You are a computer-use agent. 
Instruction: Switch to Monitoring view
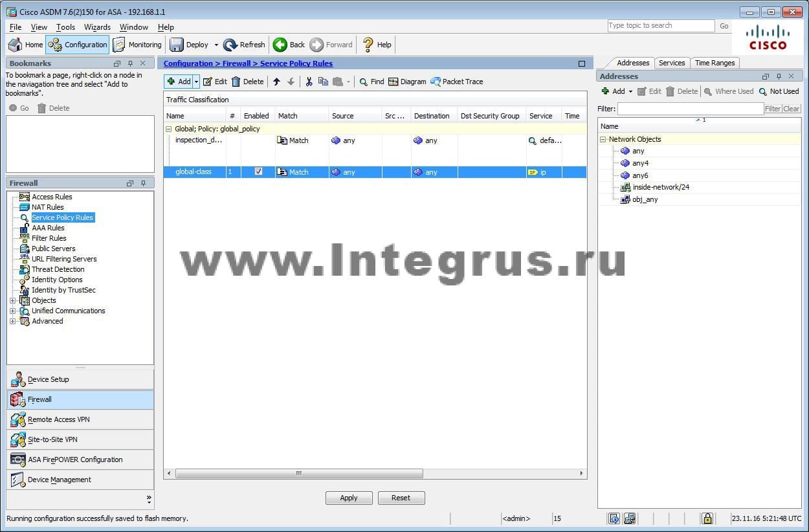point(137,45)
